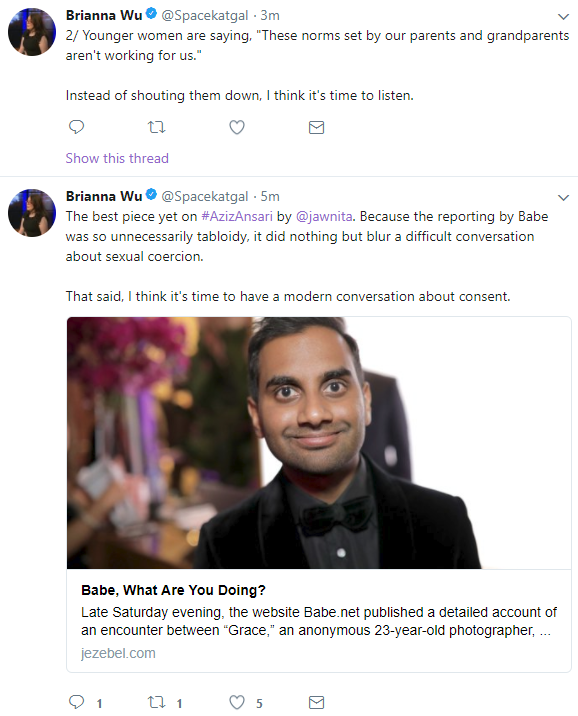Open more options chevron on the 5m tweet
This screenshot has width=578, height=716.
pyautogui.click(x=563, y=198)
